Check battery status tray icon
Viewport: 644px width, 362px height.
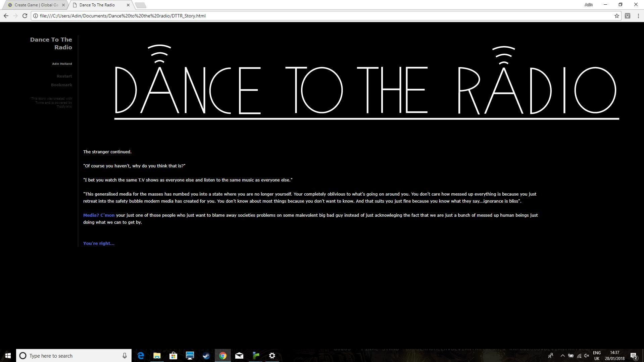click(571, 356)
